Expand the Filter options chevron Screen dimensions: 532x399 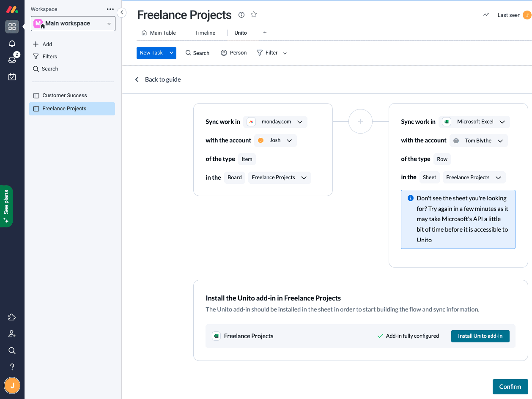coord(285,53)
